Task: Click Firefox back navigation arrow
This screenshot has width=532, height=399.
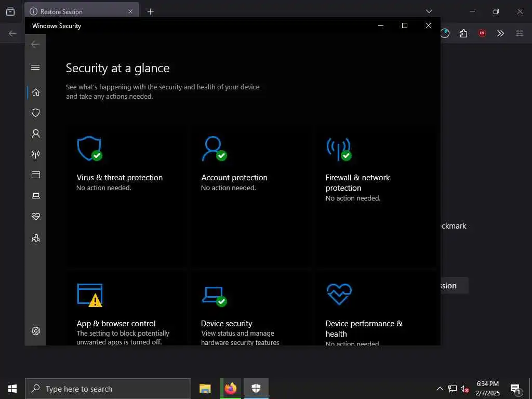Action: pyautogui.click(x=12, y=33)
